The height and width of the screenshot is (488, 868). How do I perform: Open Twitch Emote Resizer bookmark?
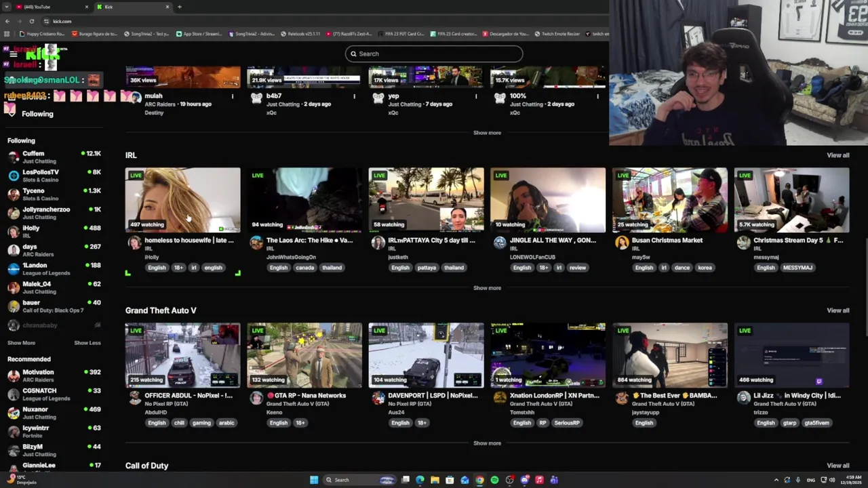(x=557, y=34)
